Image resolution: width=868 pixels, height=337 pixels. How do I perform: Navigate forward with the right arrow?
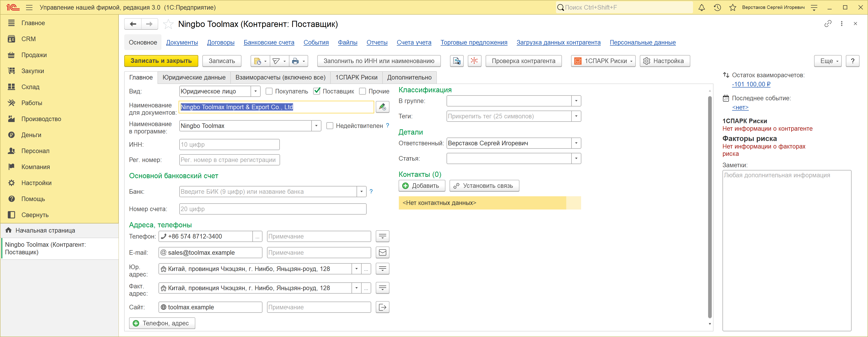point(149,24)
